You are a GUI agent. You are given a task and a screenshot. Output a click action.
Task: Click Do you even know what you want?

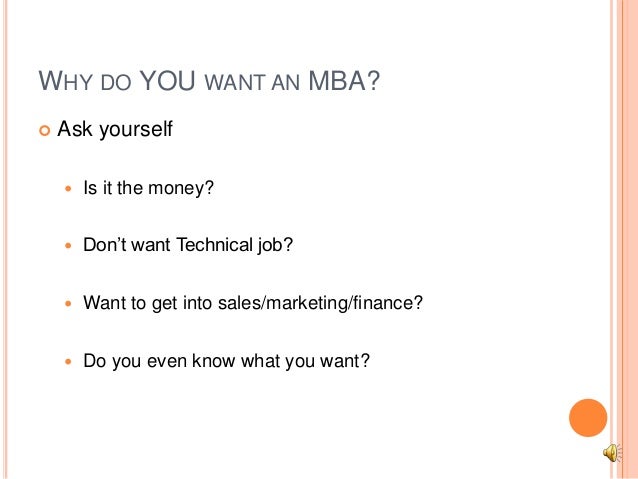click(x=227, y=361)
